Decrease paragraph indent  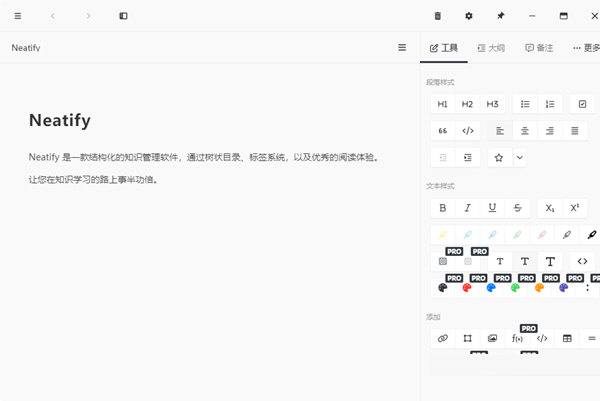tap(443, 158)
